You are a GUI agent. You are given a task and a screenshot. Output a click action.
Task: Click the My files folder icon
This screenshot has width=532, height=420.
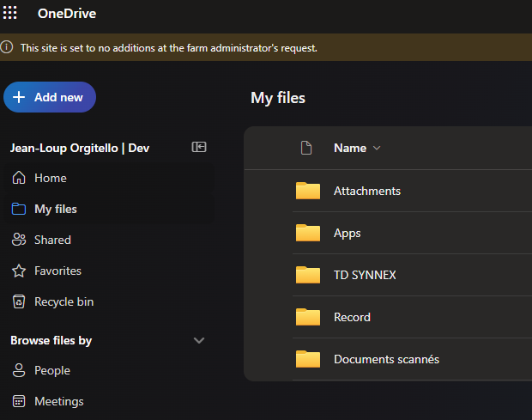[19, 209]
